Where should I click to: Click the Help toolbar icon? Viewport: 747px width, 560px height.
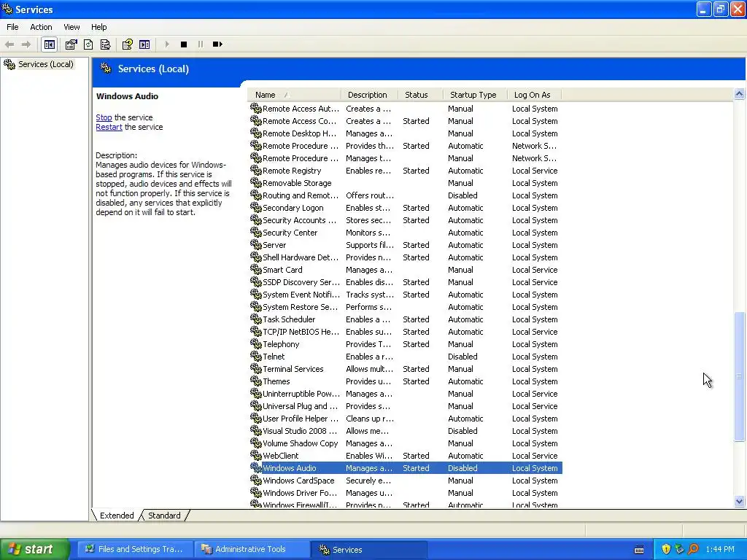click(x=127, y=44)
